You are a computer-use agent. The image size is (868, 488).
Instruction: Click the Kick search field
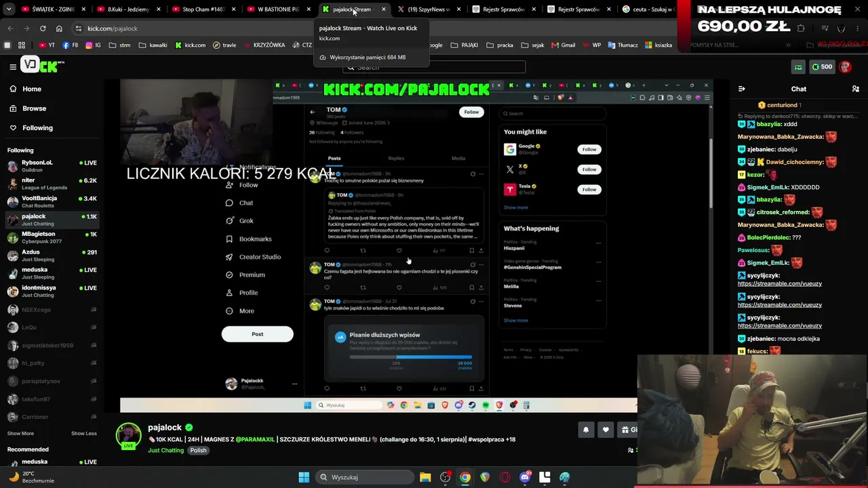coord(434,67)
